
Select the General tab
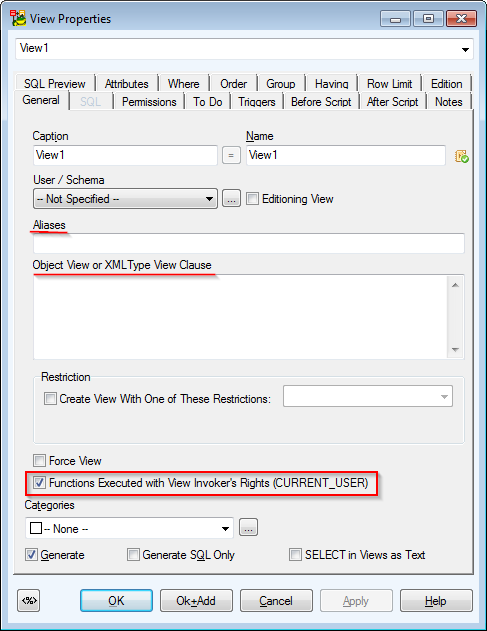(41, 100)
